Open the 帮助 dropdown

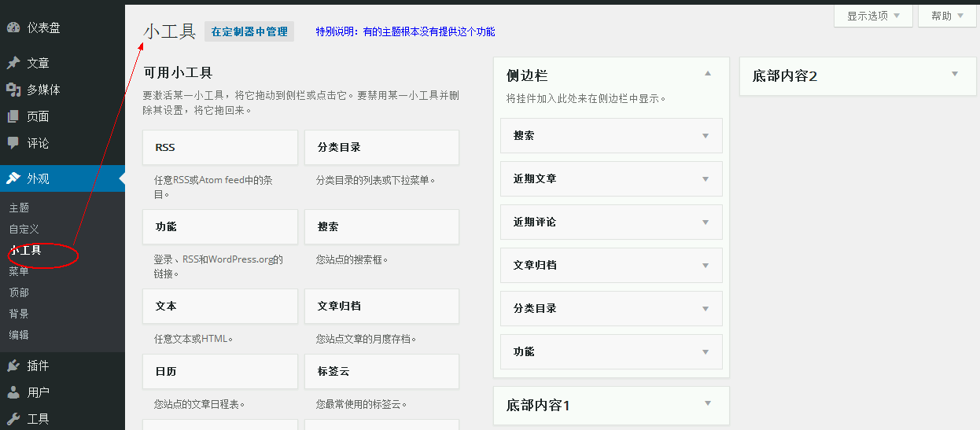point(947,16)
